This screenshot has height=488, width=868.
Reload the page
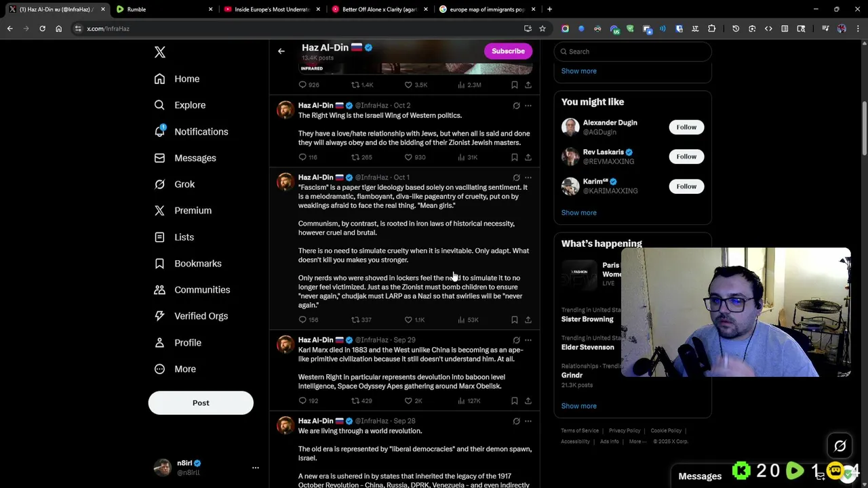pyautogui.click(x=42, y=28)
